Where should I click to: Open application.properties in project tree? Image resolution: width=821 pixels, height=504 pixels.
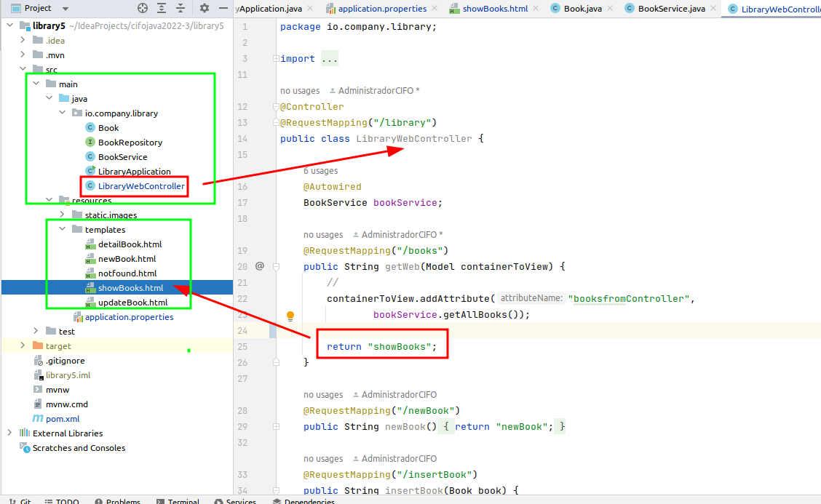129,317
